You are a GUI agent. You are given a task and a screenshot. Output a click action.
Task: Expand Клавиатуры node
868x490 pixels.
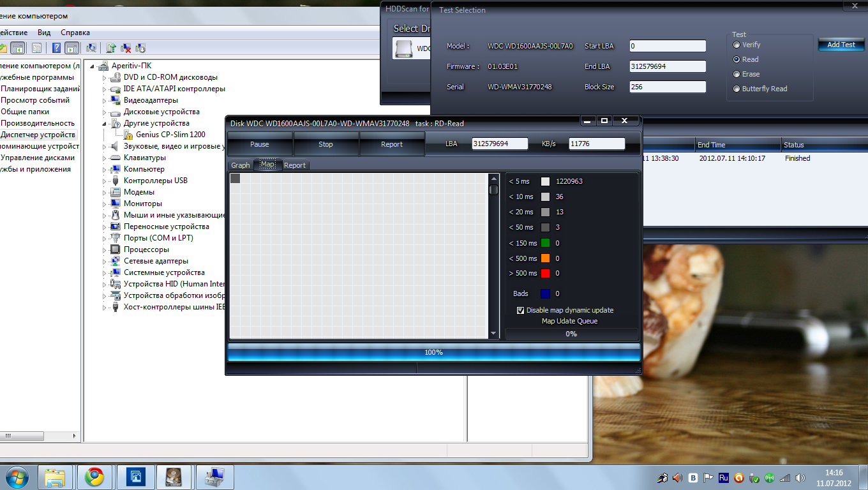pos(105,158)
